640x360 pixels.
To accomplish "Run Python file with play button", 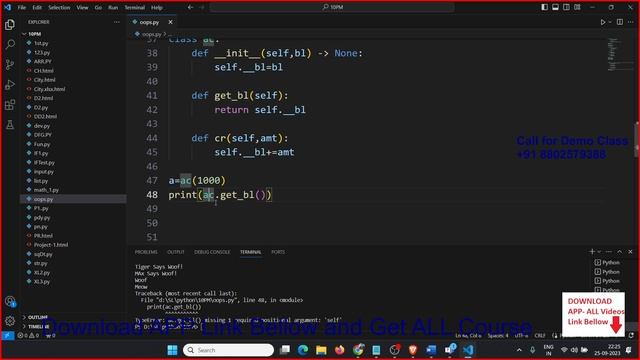I will point(602,22).
